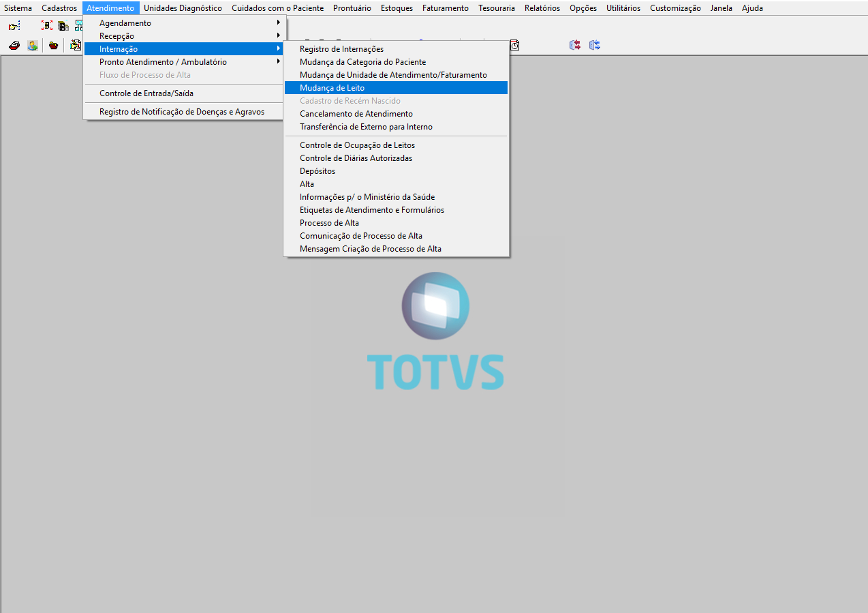Viewport: 868px width, 613px height.
Task: Expand Pronto Atendimento / Ambulatório submenu
Action: point(183,62)
